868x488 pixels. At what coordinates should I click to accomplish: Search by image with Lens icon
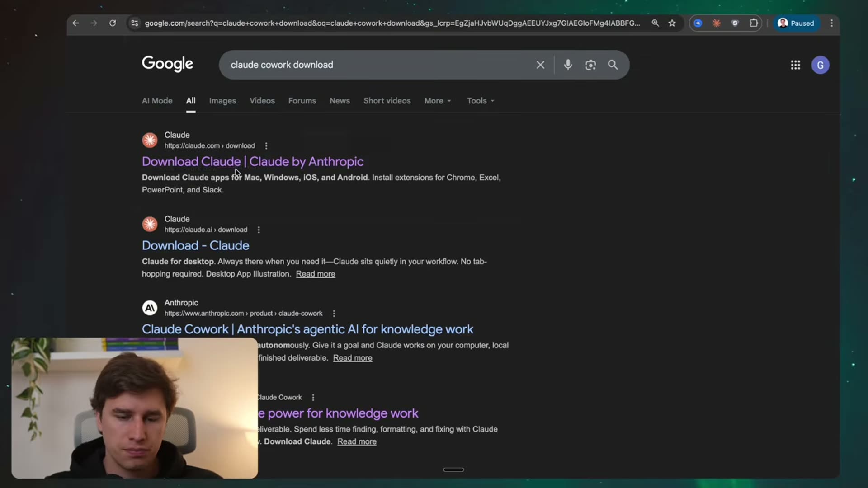(590, 65)
